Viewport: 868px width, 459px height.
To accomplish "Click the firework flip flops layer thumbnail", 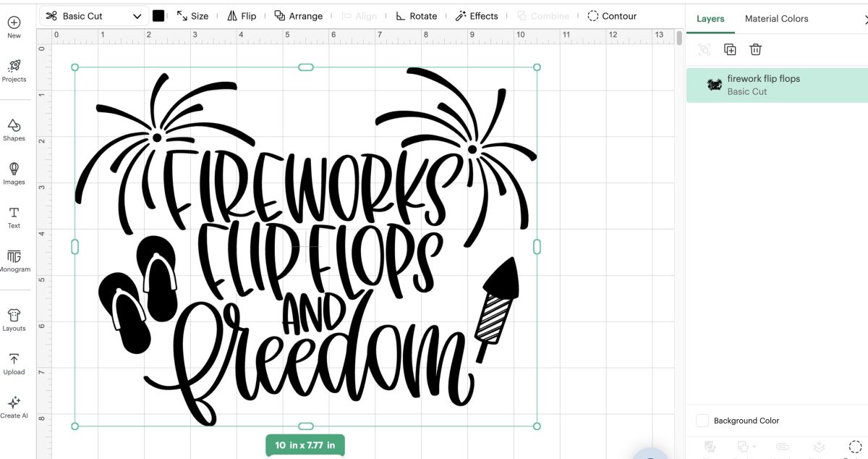I will pyautogui.click(x=714, y=85).
